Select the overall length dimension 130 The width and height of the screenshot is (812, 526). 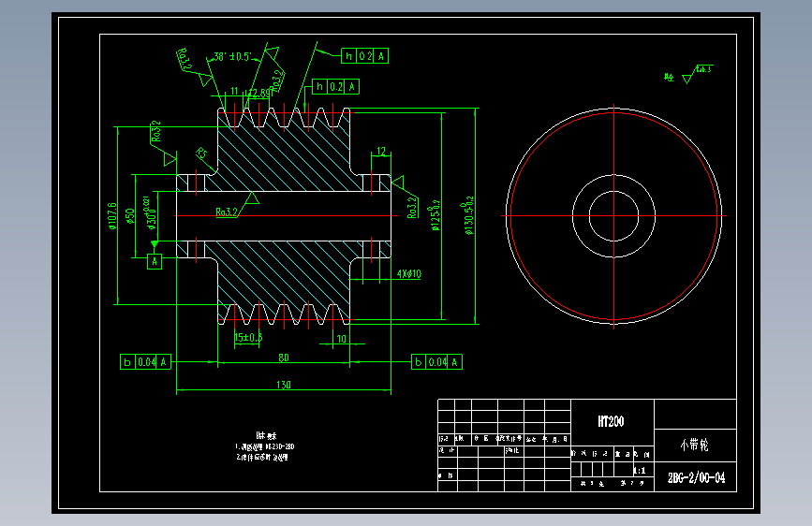pos(284,385)
